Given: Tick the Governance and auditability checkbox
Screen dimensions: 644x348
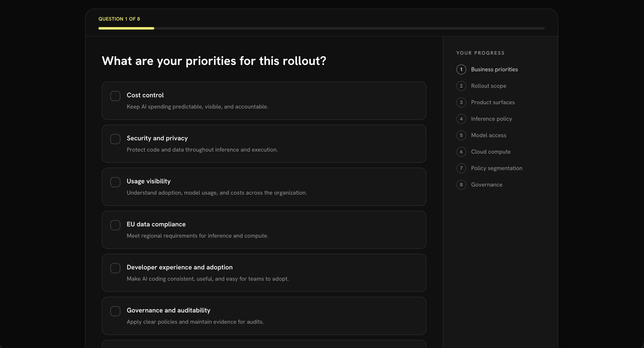Looking at the screenshot, I should [x=115, y=311].
